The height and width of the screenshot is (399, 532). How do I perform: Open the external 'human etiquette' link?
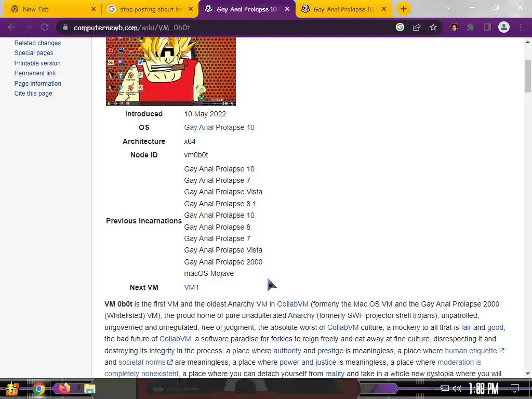[474, 351]
